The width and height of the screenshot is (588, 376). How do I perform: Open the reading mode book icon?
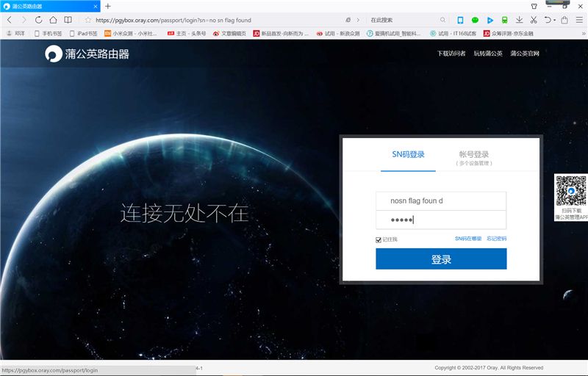[x=68, y=20]
